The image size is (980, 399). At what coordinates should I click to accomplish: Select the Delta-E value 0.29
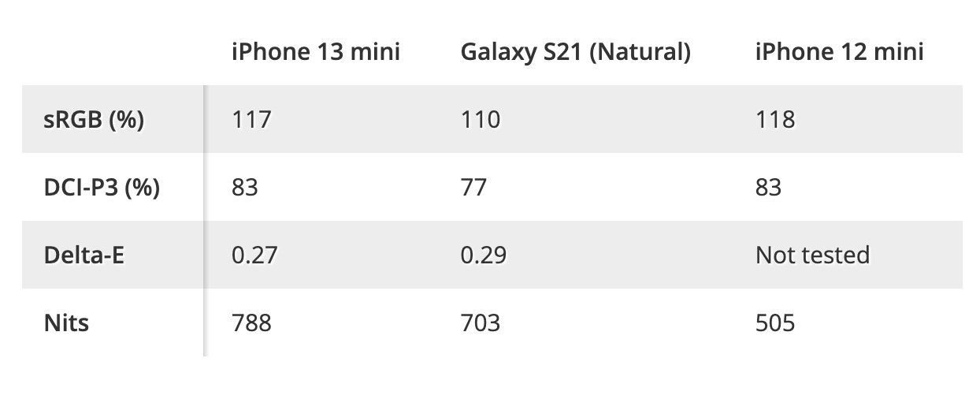483,255
